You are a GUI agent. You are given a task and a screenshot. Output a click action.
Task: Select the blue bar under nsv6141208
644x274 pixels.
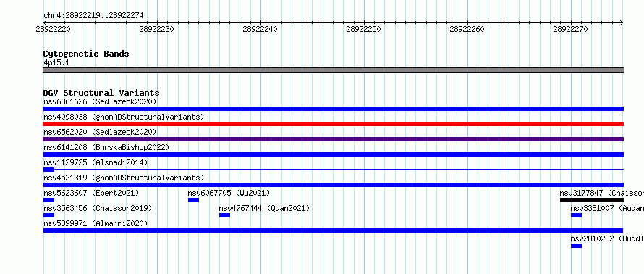coord(333,154)
